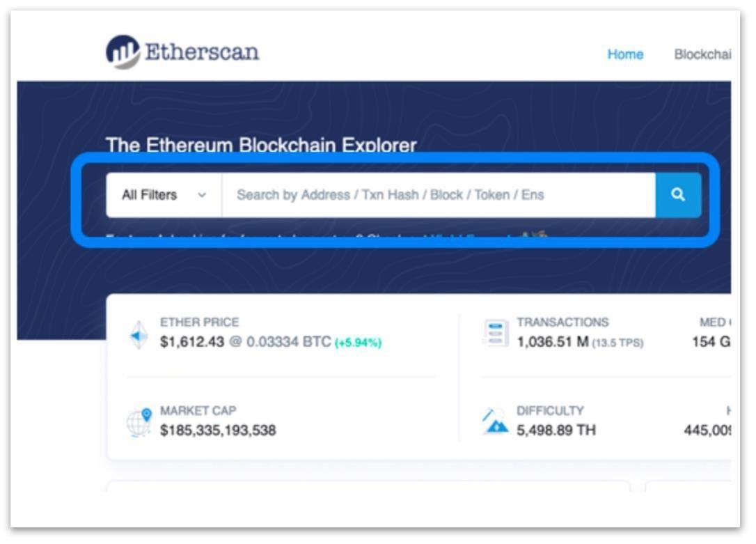Image resolution: width=756 pixels, height=544 pixels.
Task: Click the blue magnifier search button
Action: [x=678, y=195]
